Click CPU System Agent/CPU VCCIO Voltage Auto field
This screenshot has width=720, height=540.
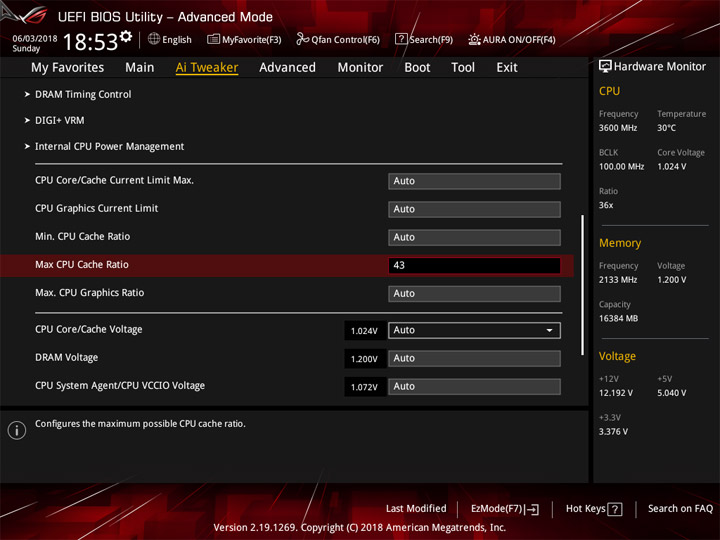(x=474, y=387)
